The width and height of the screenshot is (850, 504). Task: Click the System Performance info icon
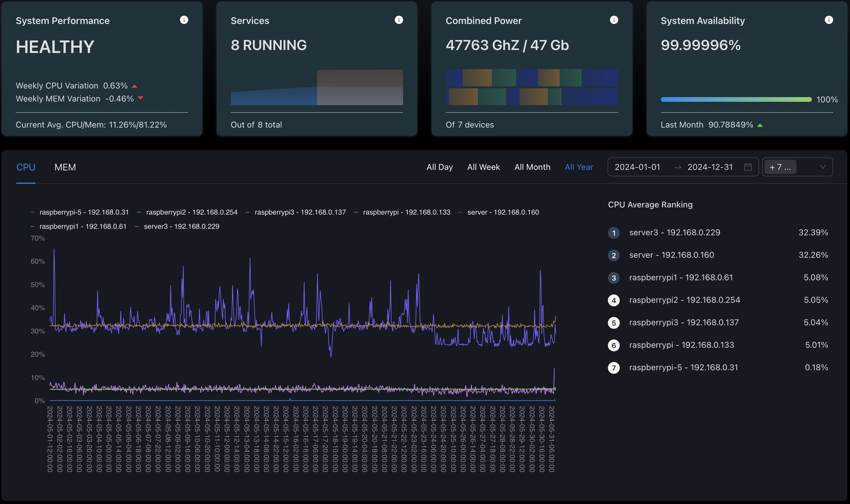[184, 20]
